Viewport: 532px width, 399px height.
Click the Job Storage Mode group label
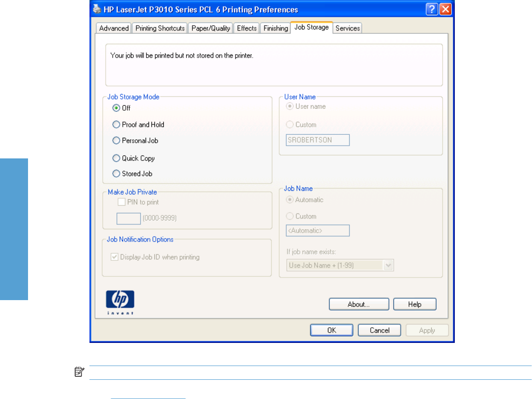click(133, 97)
